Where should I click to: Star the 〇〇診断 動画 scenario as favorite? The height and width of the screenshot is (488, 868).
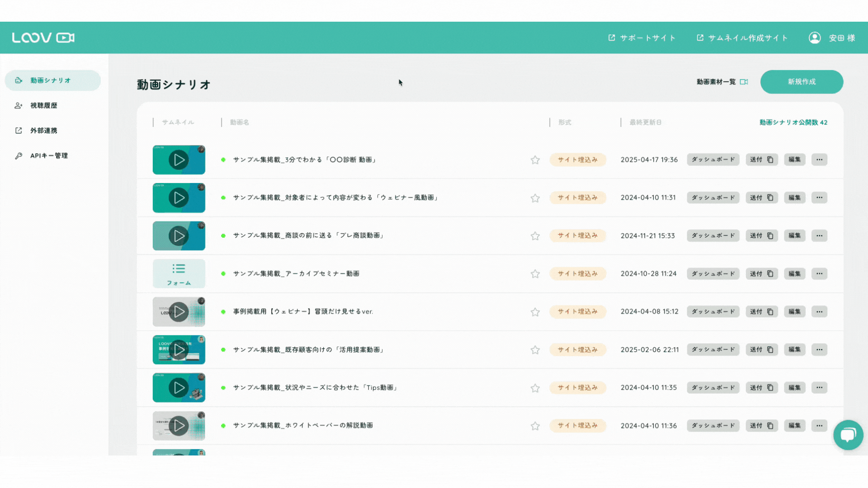[x=535, y=160]
